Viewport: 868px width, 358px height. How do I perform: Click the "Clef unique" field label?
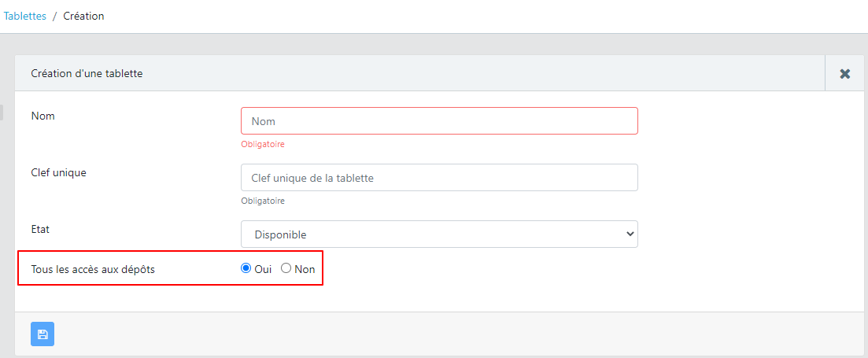tap(59, 172)
